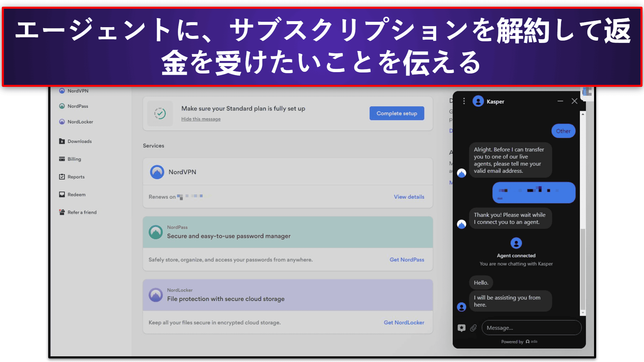Open Refer a friend page
Viewport: 644px width, 362px height.
click(x=82, y=212)
